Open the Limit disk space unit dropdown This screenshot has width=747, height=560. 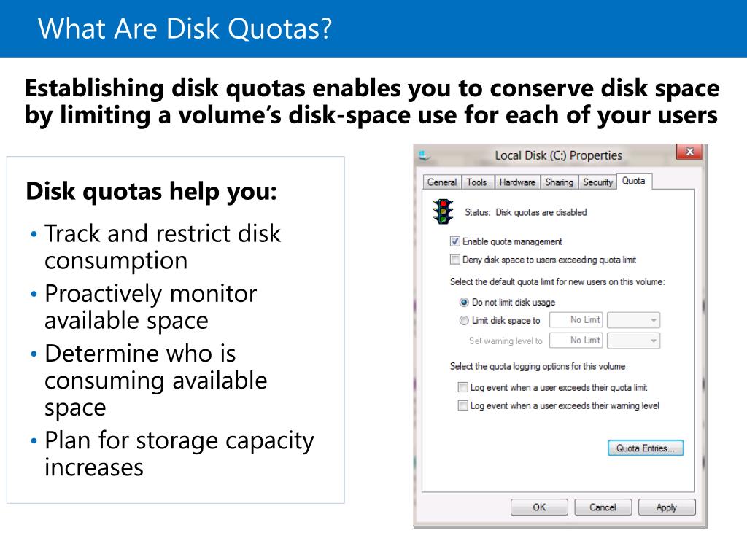634,320
